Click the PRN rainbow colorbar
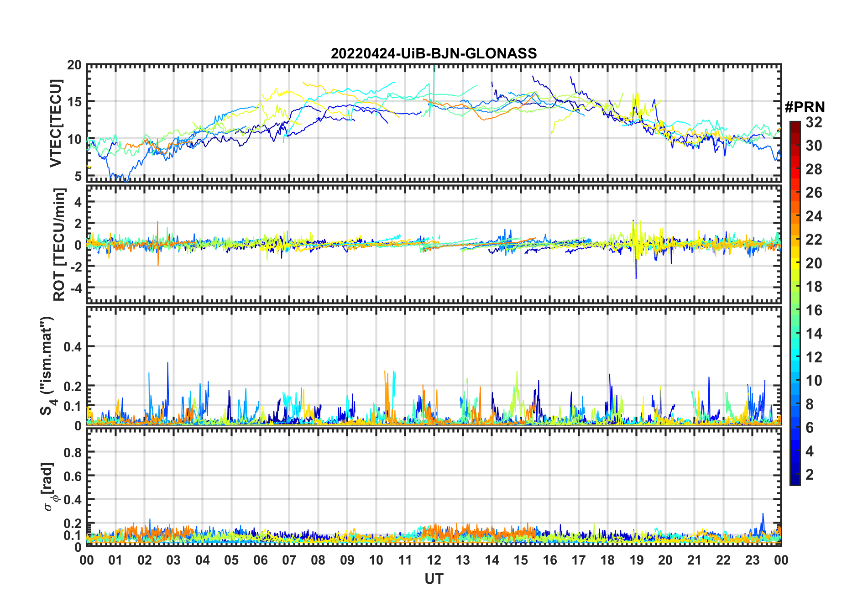The width and height of the screenshot is (868, 607). click(795, 303)
